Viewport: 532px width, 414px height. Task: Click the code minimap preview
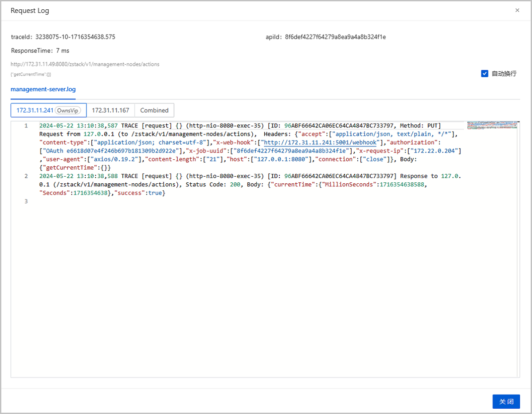click(x=492, y=125)
